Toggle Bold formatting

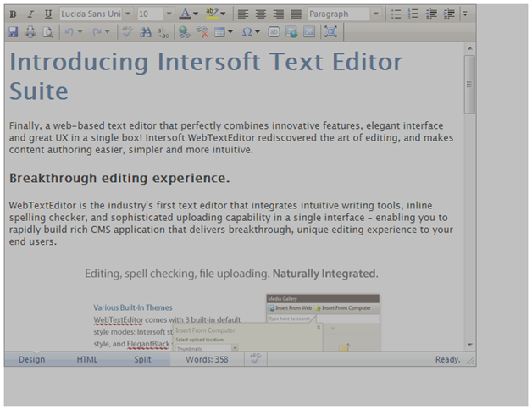tap(13, 14)
